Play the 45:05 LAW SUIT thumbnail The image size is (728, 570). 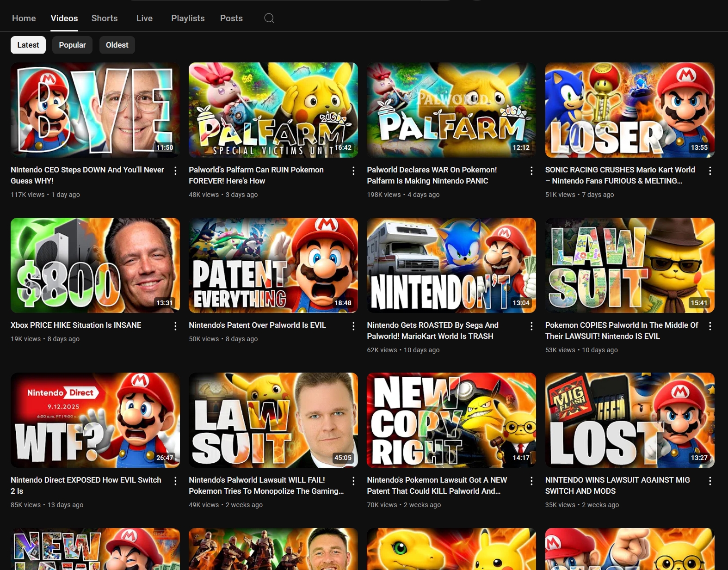273,420
